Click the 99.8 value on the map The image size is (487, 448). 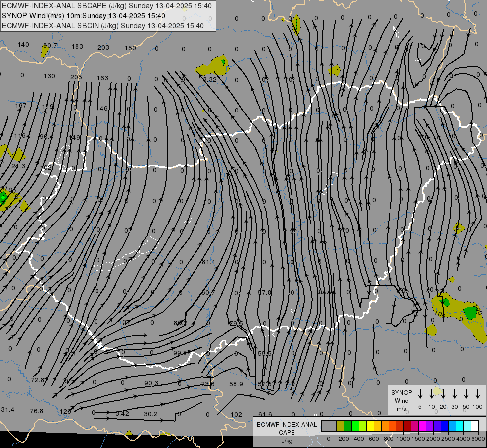pos(180,353)
